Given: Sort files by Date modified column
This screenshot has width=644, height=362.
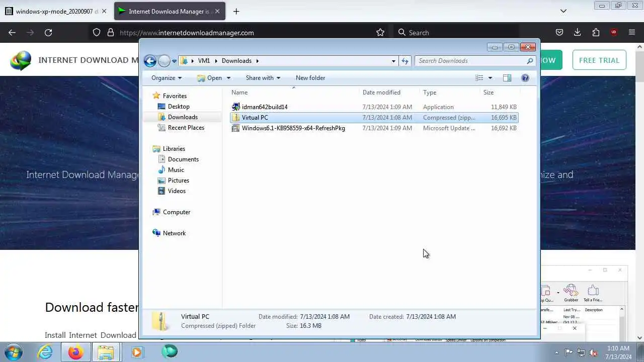Looking at the screenshot, I should point(390,93).
